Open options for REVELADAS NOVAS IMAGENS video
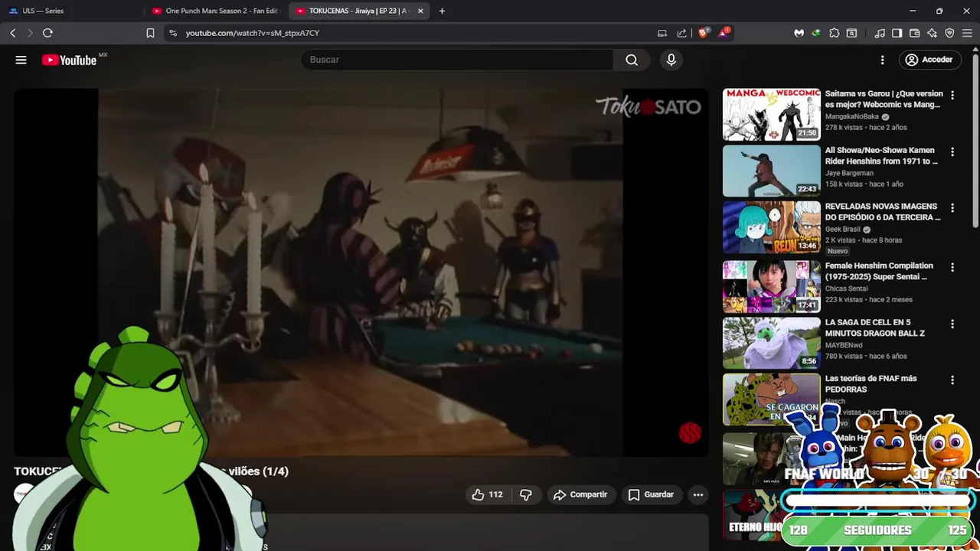This screenshot has height=551, width=980. click(952, 208)
